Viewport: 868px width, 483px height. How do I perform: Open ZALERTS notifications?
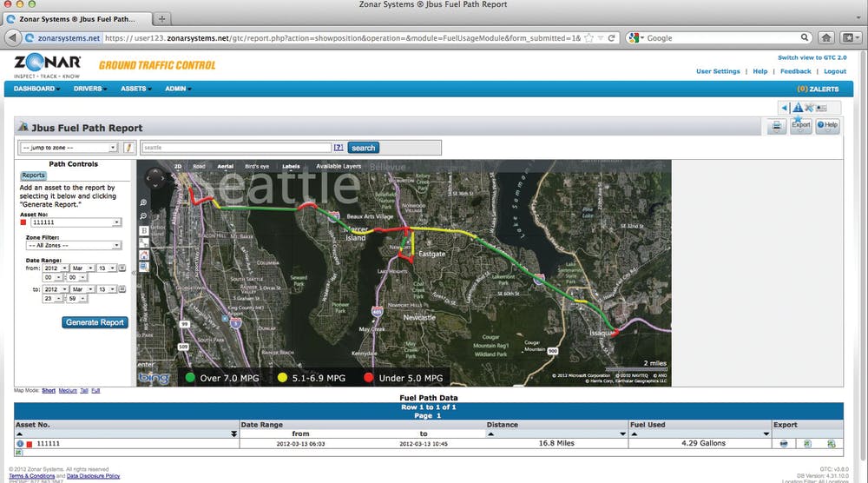[818, 89]
